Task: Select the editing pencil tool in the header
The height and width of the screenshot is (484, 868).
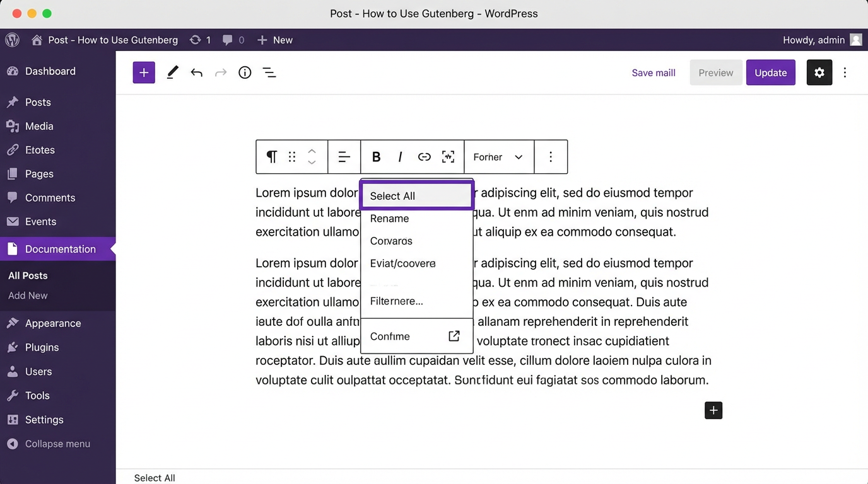Action: (172, 72)
